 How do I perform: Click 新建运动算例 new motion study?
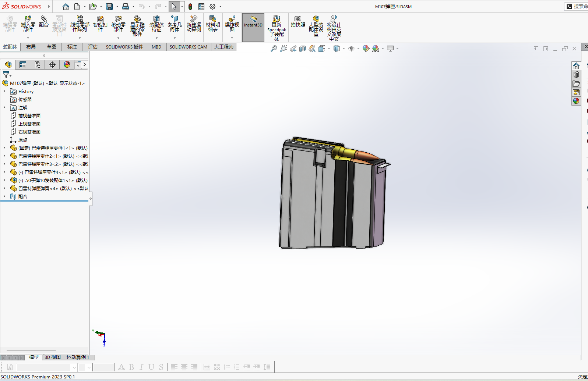click(x=194, y=24)
